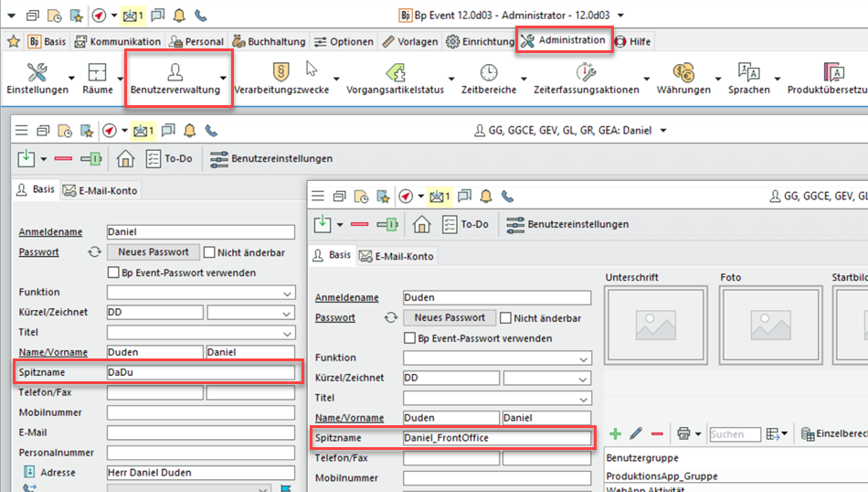Screen dimensions: 868x492
Task: Open Währungen currency settings
Action: click(x=683, y=73)
